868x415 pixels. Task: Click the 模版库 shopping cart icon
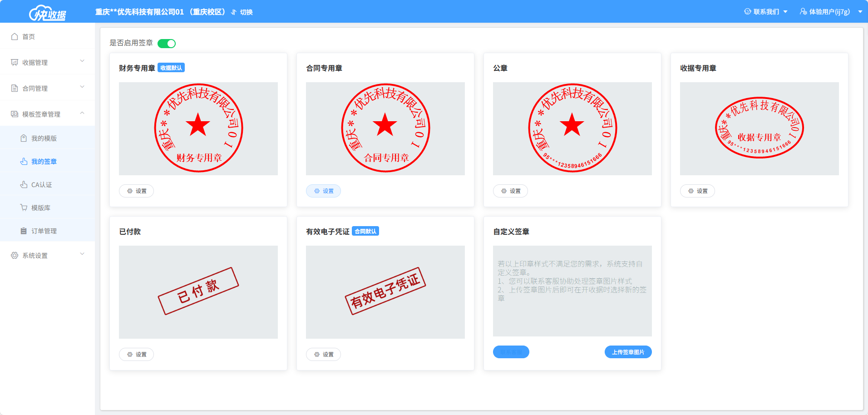point(24,208)
